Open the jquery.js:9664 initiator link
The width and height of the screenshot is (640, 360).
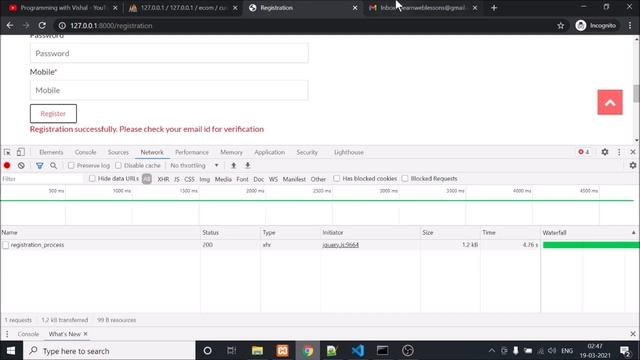(340, 245)
